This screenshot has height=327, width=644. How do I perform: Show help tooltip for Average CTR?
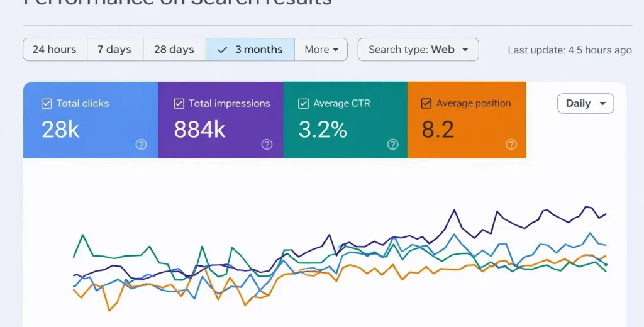tap(393, 145)
